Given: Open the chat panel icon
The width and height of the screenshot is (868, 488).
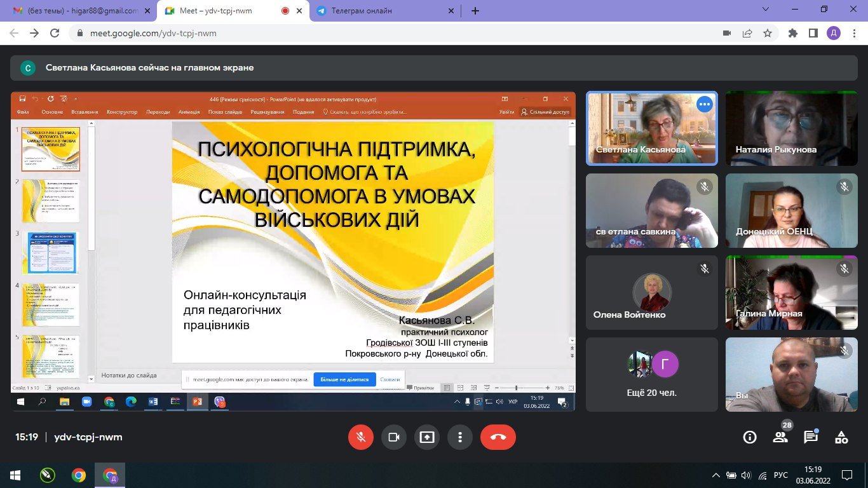Looking at the screenshot, I should coord(811,437).
